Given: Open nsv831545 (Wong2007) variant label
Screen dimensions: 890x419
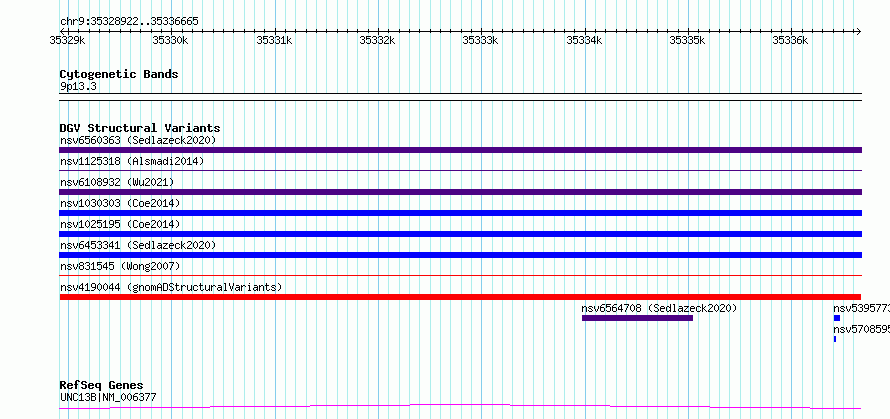Looking at the screenshot, I should tap(120, 266).
